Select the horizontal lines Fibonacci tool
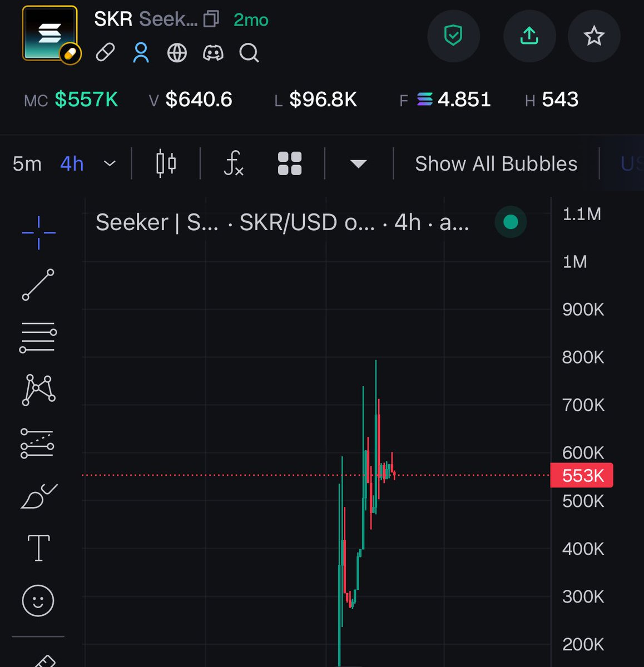 (x=38, y=337)
